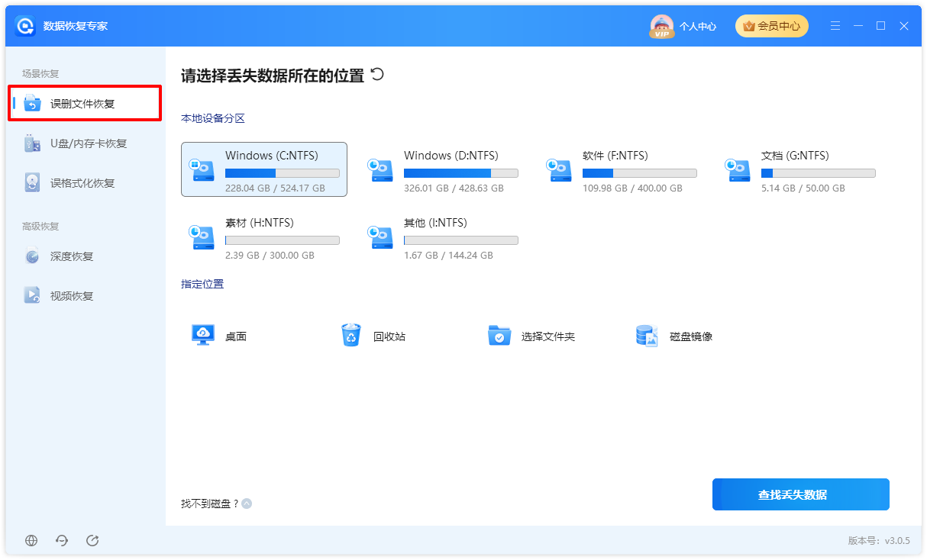Image resolution: width=927 pixels, height=560 pixels.
Task: Select the Windows (D:NTFS) drive icon
Action: point(381,170)
